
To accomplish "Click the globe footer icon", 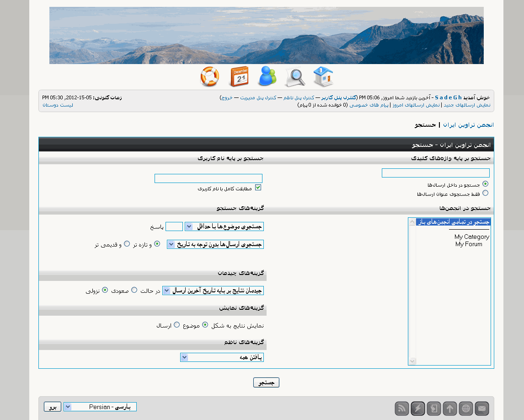I will tap(466, 408).
